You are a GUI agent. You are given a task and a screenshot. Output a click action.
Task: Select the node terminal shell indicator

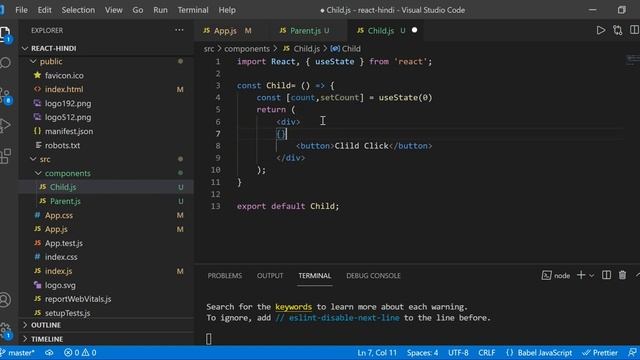[556, 276]
